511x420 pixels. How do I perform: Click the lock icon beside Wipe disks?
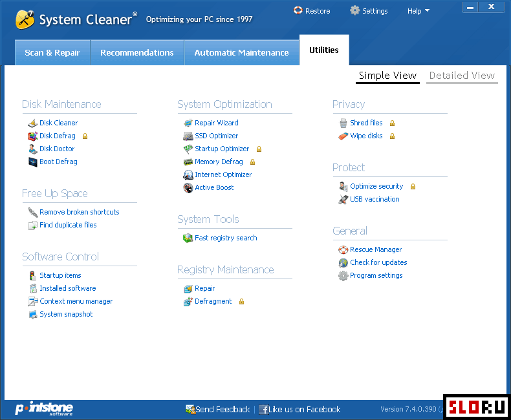393,136
